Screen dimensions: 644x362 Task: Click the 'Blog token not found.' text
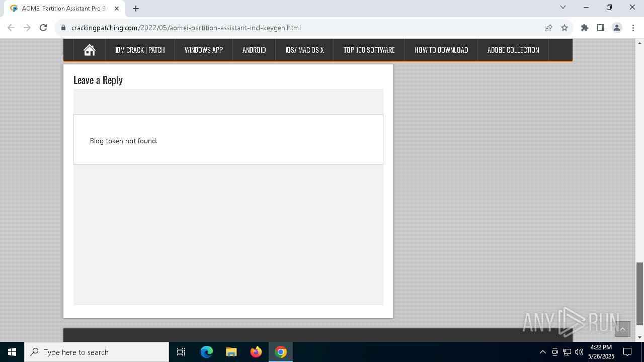(x=124, y=141)
